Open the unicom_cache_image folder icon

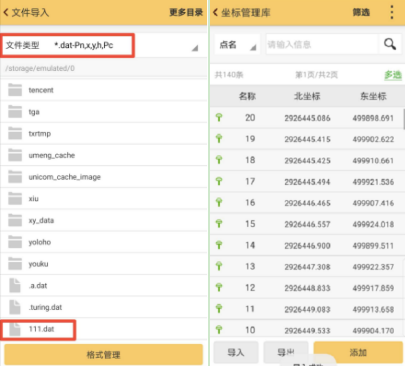(15, 177)
